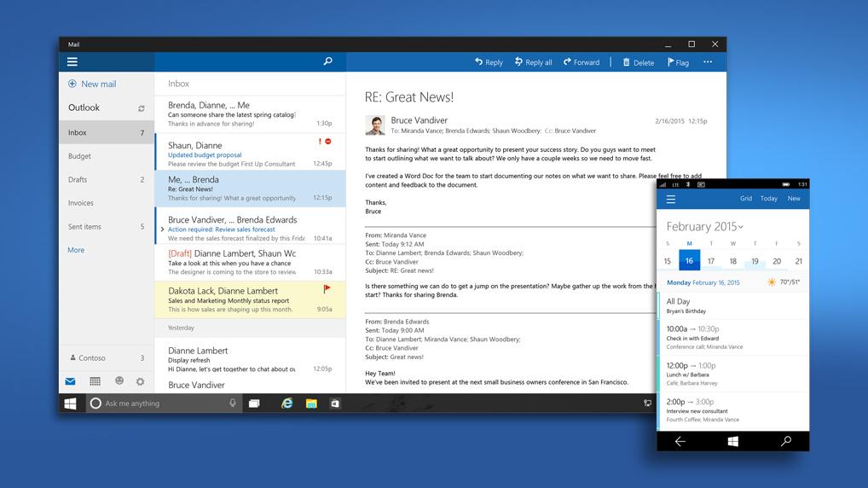The width and height of the screenshot is (868, 488).
Task: Click the Cortana Ask me anything box
Action: (164, 404)
